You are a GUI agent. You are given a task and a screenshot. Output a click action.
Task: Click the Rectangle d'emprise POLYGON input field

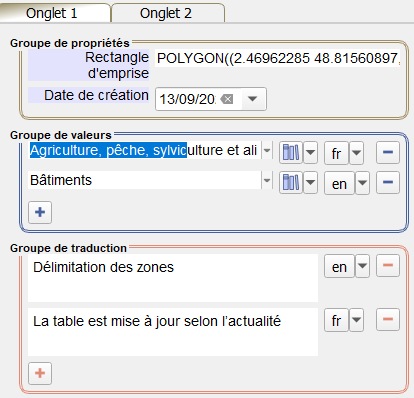[278, 58]
